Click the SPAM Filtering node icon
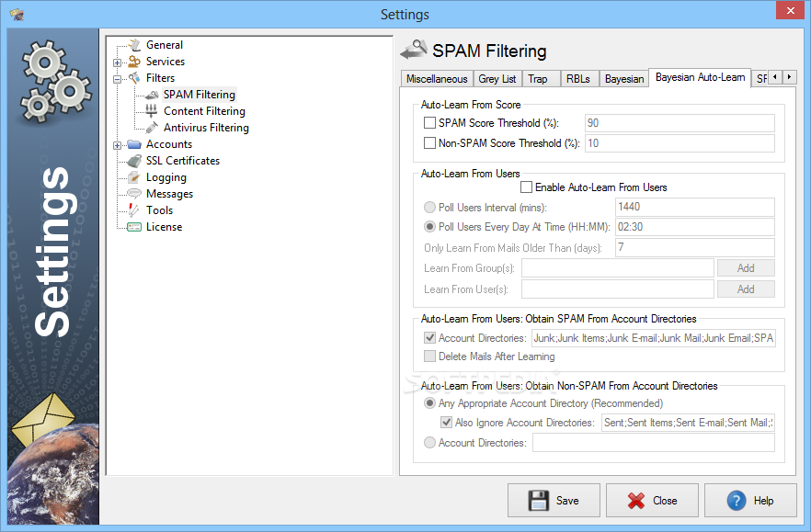811x532 pixels. click(x=152, y=95)
